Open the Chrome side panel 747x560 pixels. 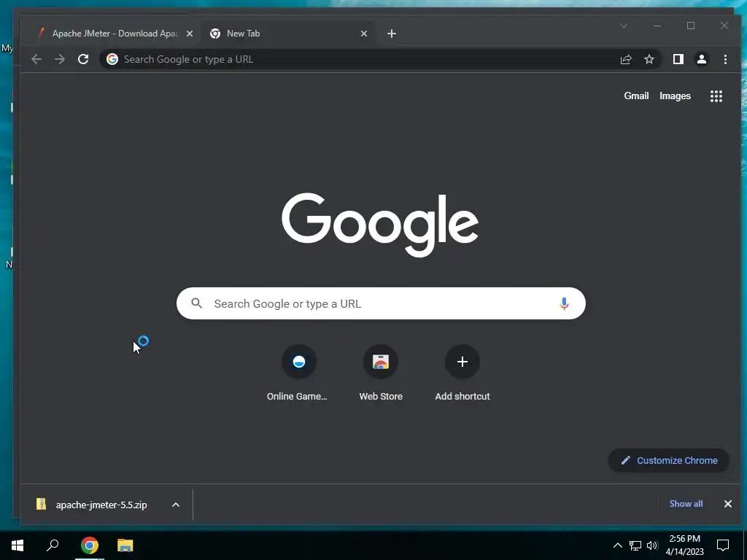[678, 59]
